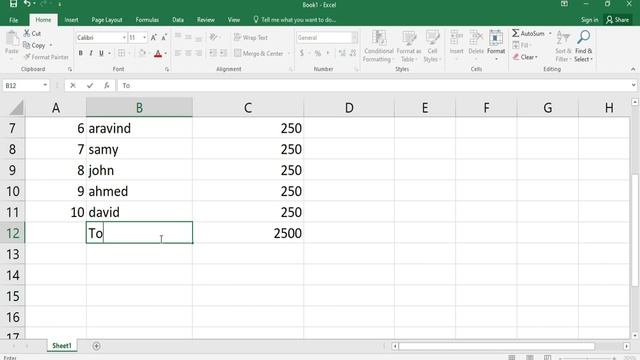Select column C header

click(248, 108)
